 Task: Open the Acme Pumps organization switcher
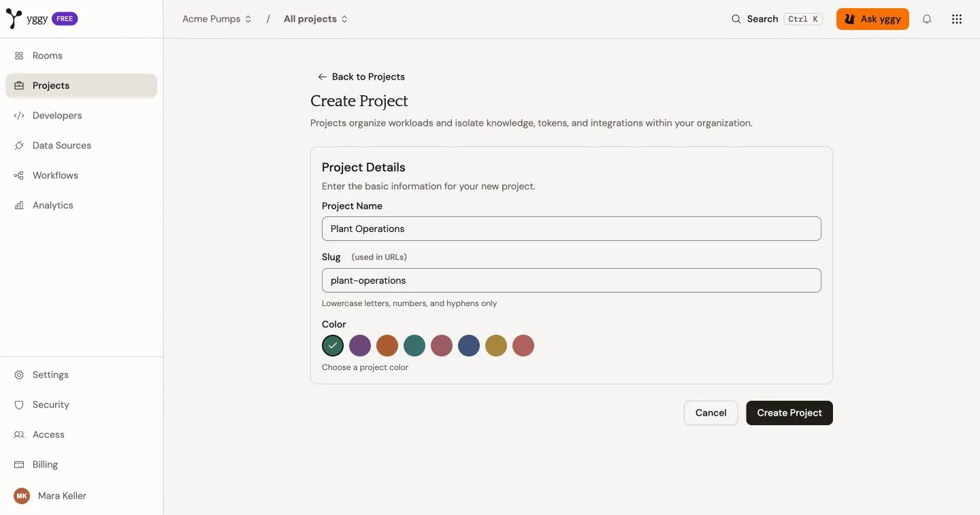[x=217, y=19]
